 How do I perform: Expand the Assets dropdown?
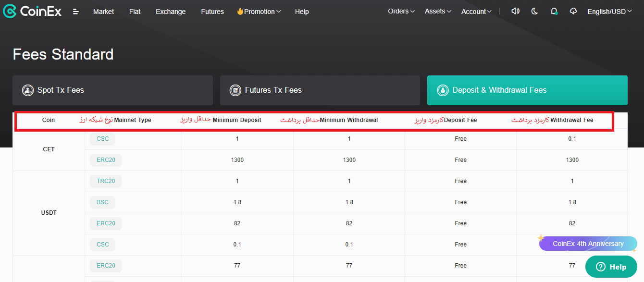(438, 11)
